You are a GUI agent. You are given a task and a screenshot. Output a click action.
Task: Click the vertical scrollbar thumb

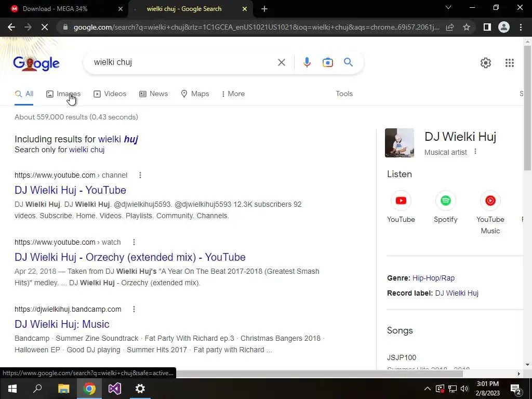click(x=527, y=107)
